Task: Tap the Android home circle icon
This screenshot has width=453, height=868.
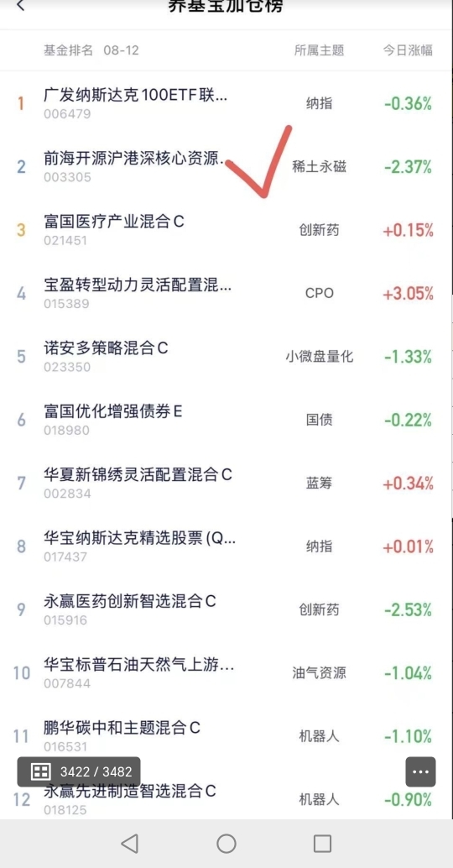Action: pos(226,843)
